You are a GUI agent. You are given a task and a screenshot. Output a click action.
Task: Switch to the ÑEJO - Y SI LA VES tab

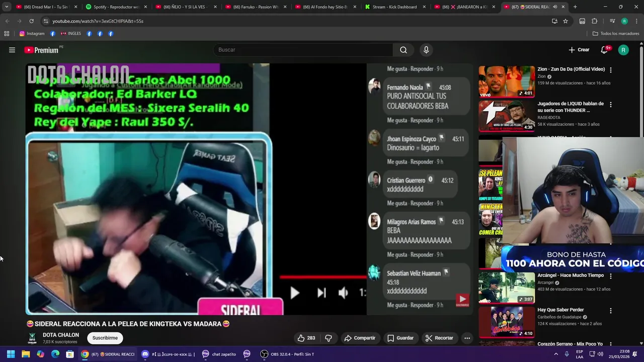point(184,7)
